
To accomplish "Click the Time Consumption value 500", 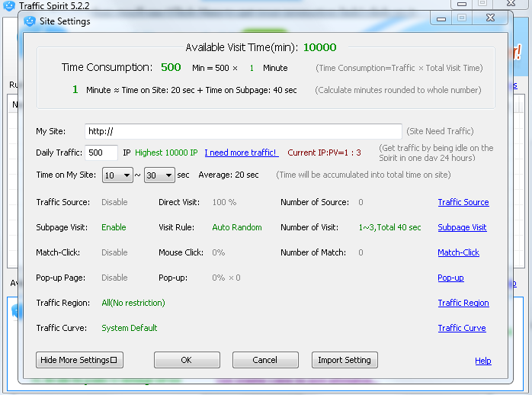I will click(171, 67).
